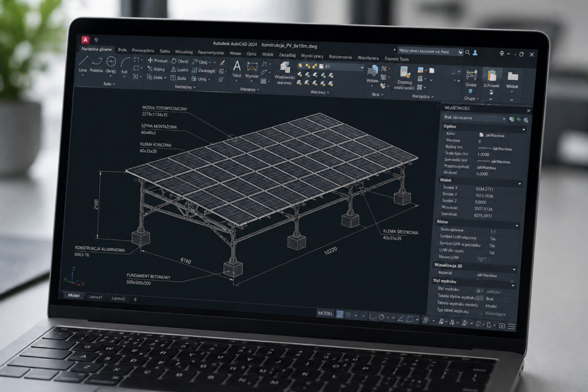The height and width of the screenshot is (392, 588).
Task: Click the Skala scale tool
Action: tap(178, 78)
